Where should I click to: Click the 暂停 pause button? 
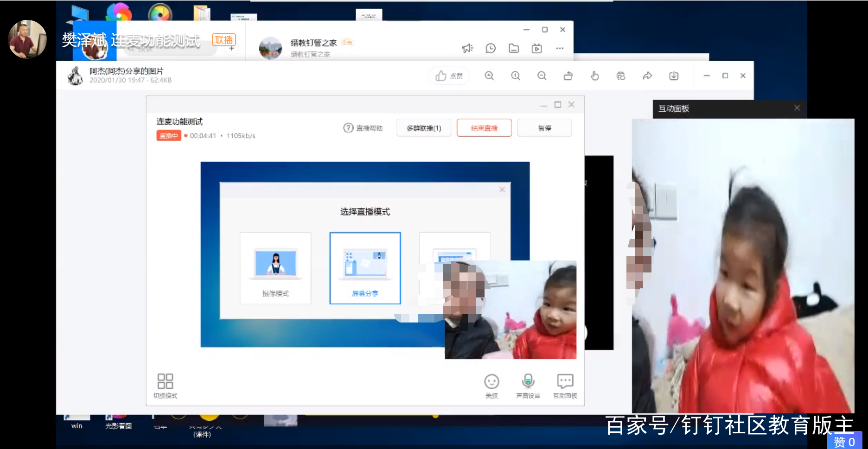[544, 128]
